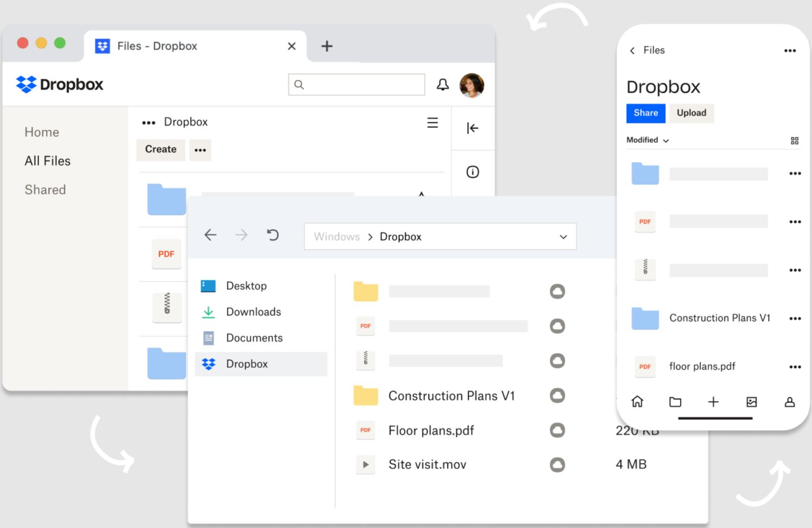Click the Dropbox logo in browser header

click(x=59, y=84)
